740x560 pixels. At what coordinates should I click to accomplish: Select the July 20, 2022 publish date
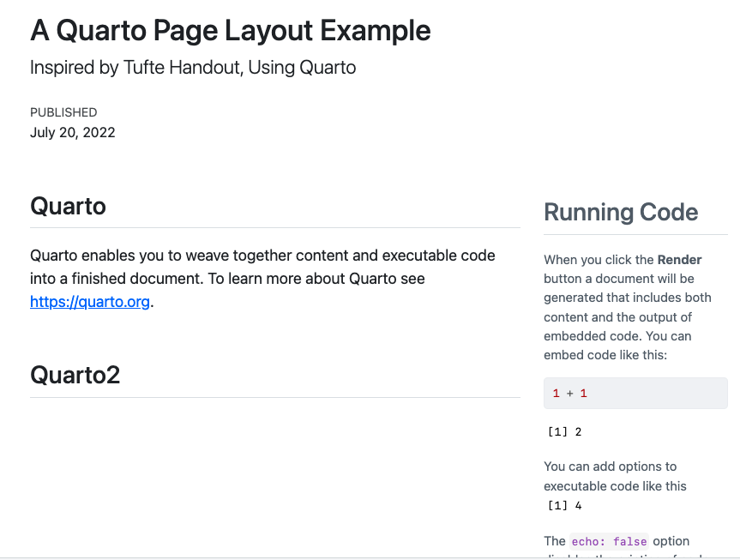(x=72, y=132)
